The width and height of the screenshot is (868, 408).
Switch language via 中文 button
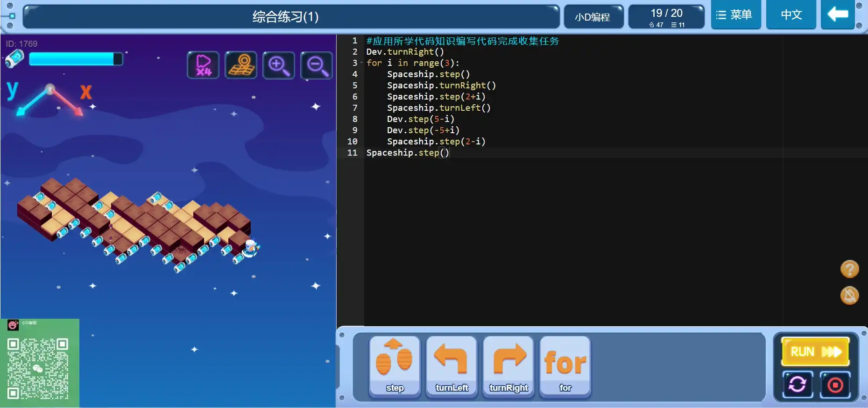point(791,15)
